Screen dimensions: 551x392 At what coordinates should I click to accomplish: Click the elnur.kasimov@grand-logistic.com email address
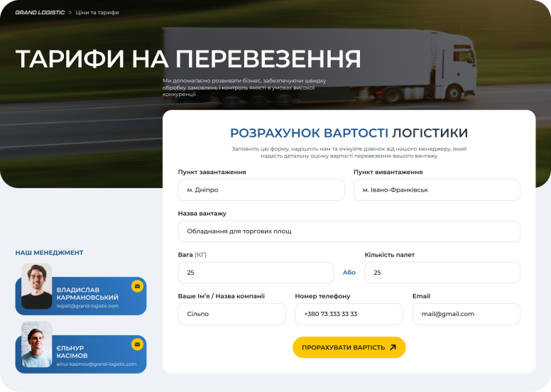97,364
